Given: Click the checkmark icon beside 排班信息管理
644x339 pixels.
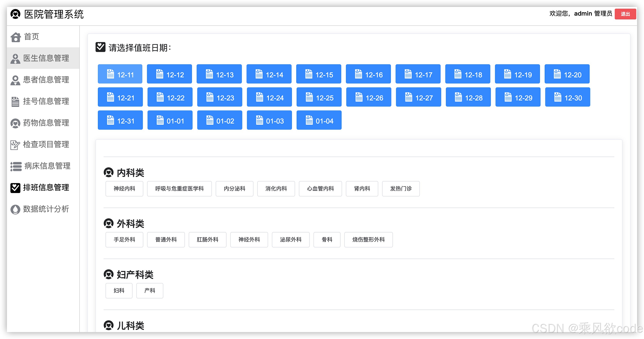Looking at the screenshot, I should pyautogui.click(x=15, y=188).
